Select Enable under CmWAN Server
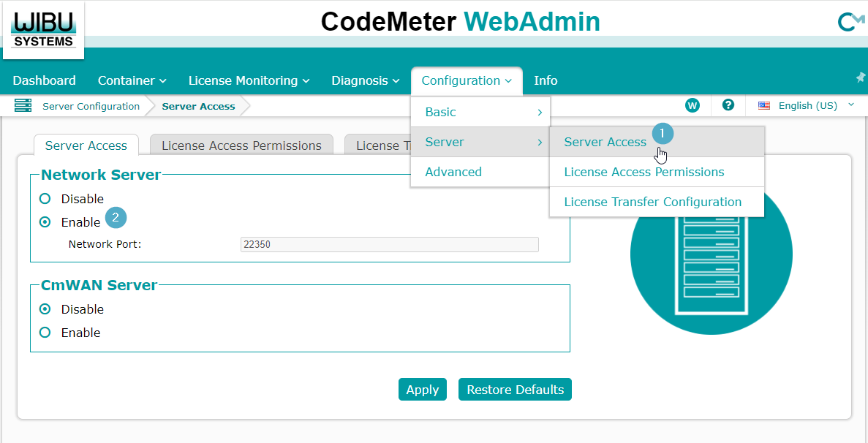 coord(45,333)
